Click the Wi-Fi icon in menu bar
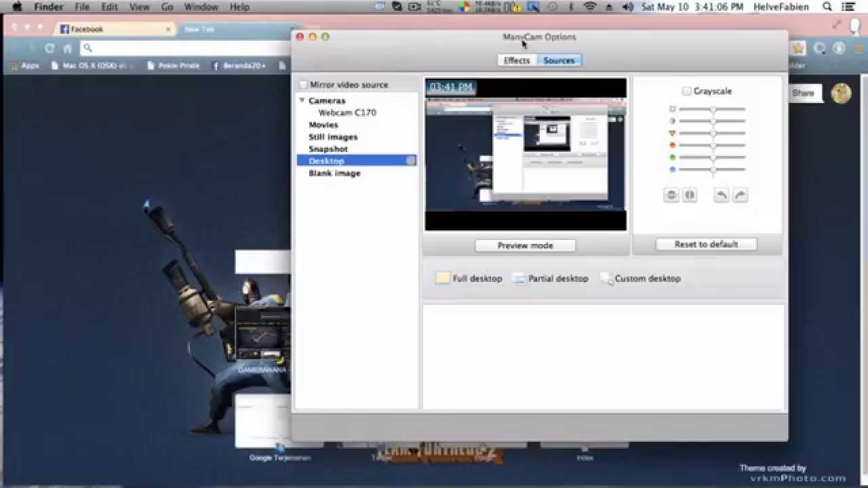Image resolution: width=868 pixels, height=488 pixels. [x=590, y=7]
